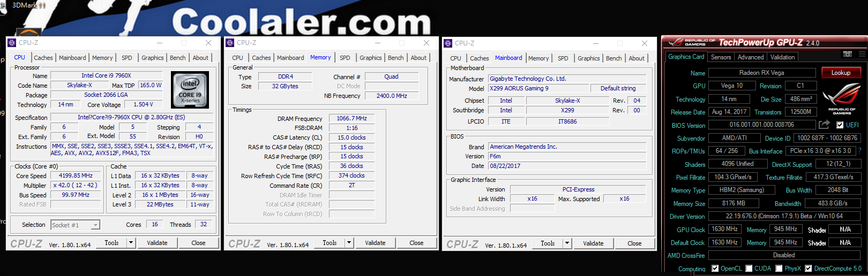
Task: Switch to the Sensors tab in GPU-Z
Action: coord(721,57)
